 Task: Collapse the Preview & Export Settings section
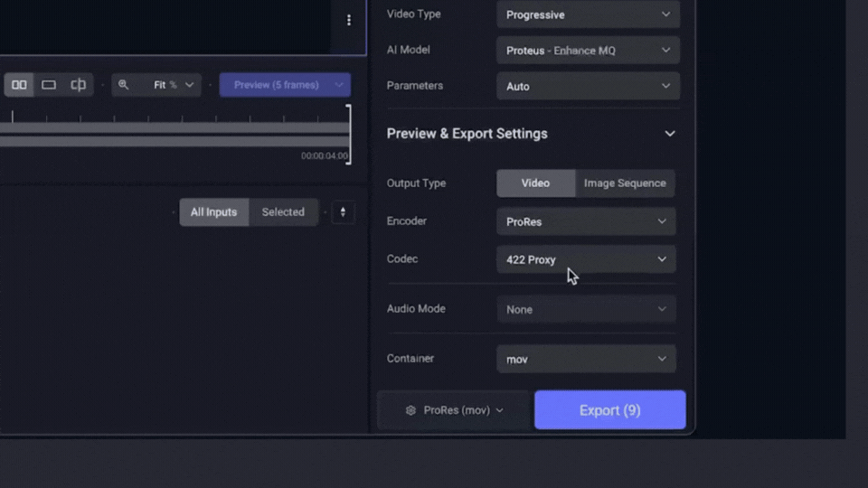[670, 134]
